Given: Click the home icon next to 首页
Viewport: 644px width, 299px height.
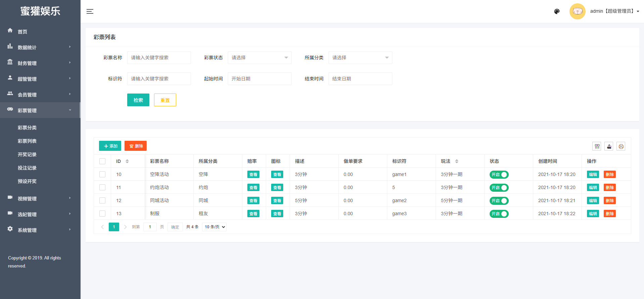Looking at the screenshot, I should tap(10, 30).
